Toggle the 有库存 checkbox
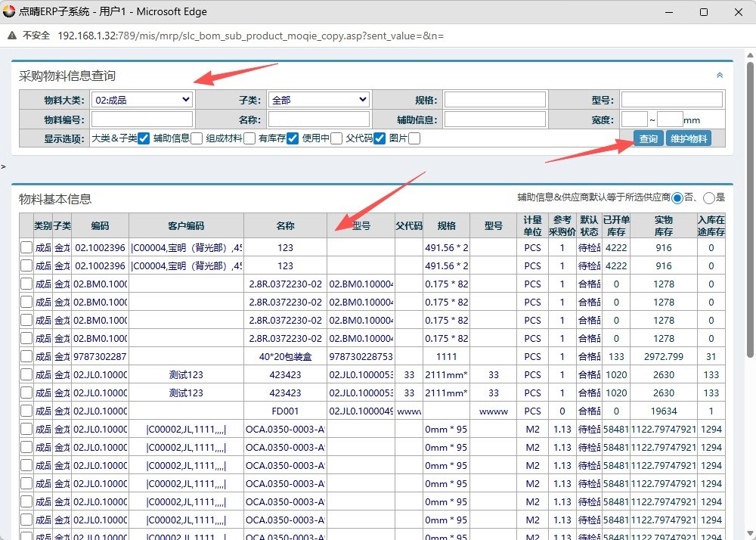756x540 pixels. pyautogui.click(x=292, y=139)
